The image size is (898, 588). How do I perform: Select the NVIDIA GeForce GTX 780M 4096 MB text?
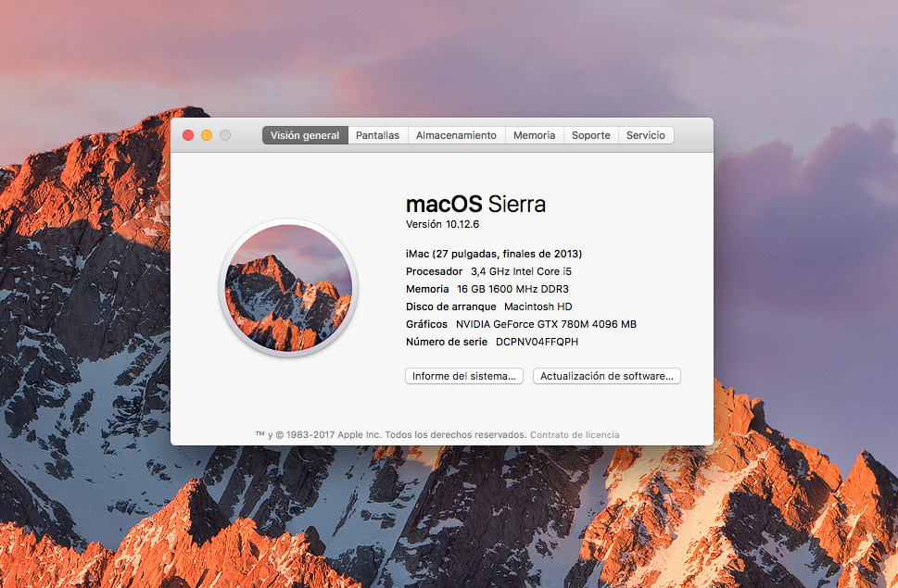[x=546, y=324]
